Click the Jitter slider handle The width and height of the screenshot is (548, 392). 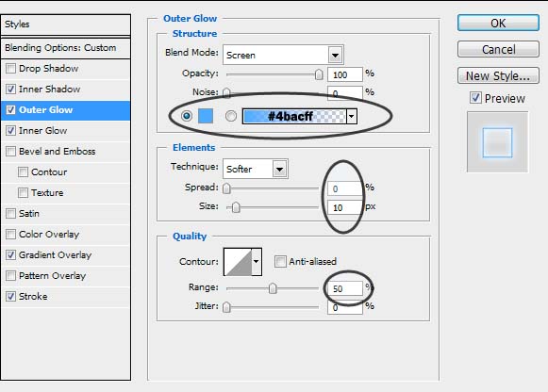click(x=226, y=307)
